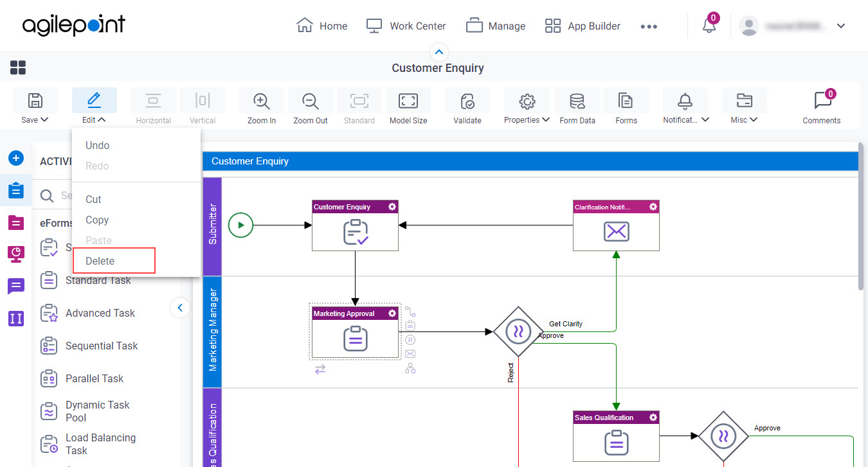The width and height of the screenshot is (868, 467).
Task: Open settings gear on Customer Enquiry activity
Action: 392,207
